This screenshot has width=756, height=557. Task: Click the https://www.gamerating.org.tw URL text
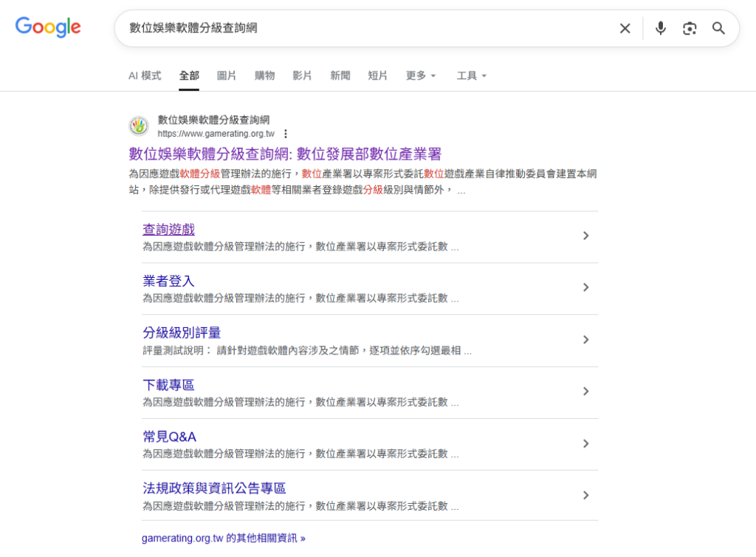(216, 134)
